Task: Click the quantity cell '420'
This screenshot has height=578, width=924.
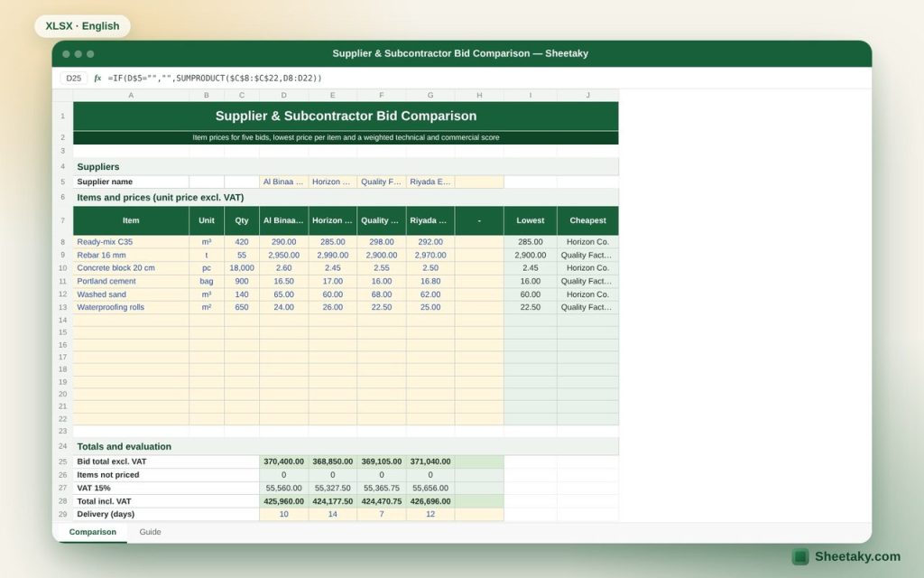Action: 242,242
